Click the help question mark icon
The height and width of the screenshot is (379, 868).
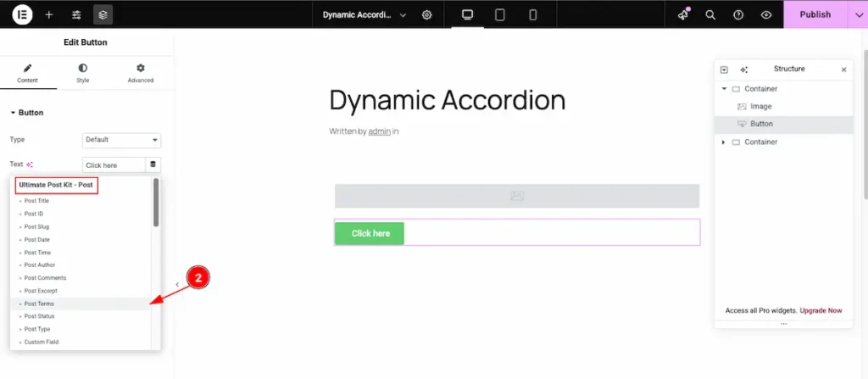(x=738, y=14)
